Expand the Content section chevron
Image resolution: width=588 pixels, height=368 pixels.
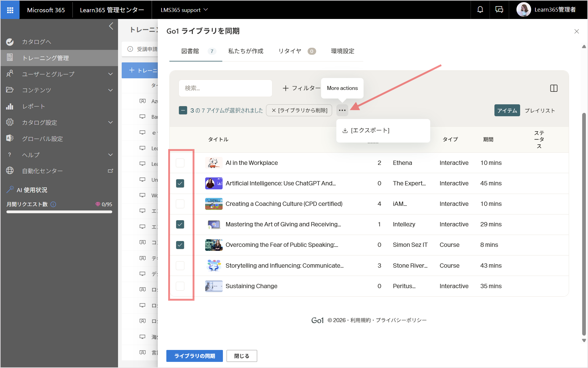click(110, 90)
